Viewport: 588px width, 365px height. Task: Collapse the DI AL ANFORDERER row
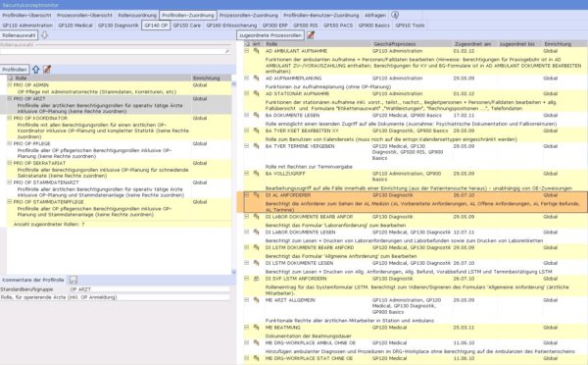(247, 195)
